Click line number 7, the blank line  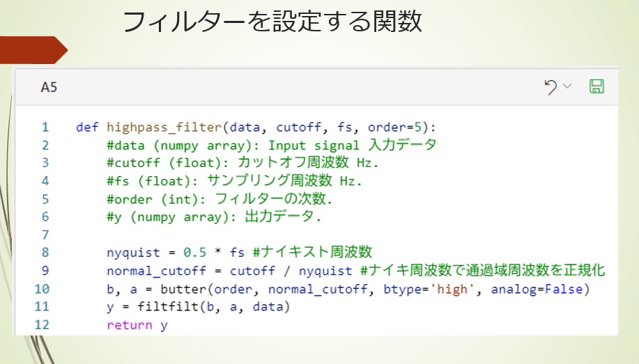click(x=45, y=235)
